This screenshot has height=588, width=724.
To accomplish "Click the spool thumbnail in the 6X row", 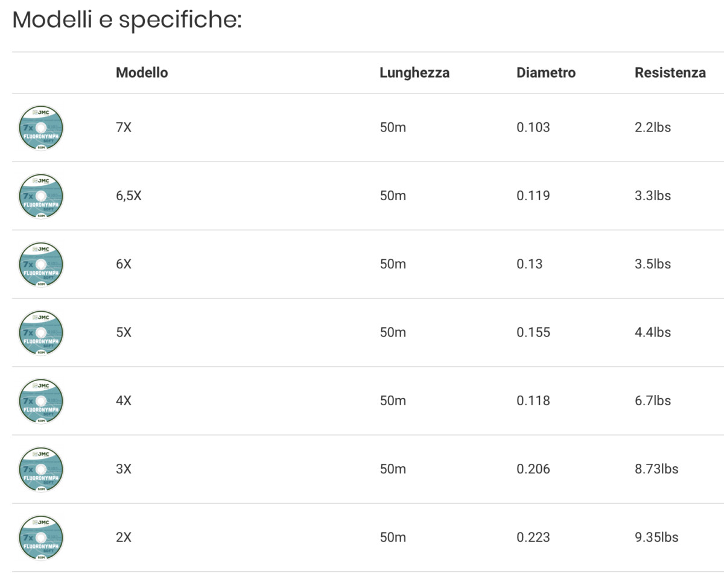I will pyautogui.click(x=40, y=264).
